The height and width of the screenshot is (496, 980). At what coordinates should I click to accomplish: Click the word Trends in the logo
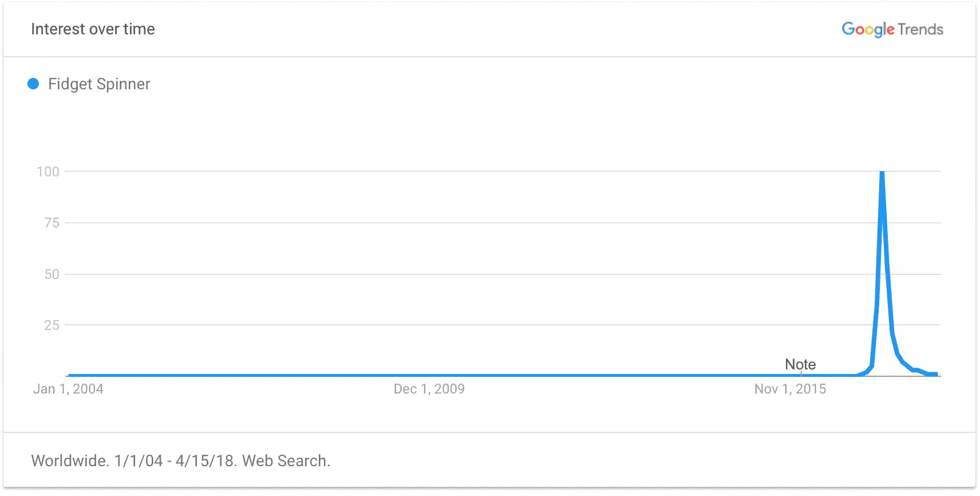(920, 29)
